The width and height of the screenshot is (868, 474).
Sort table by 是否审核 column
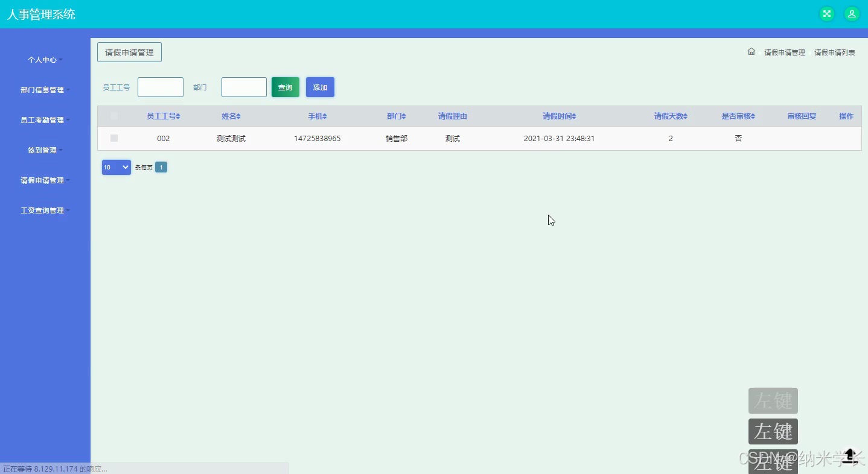738,116
